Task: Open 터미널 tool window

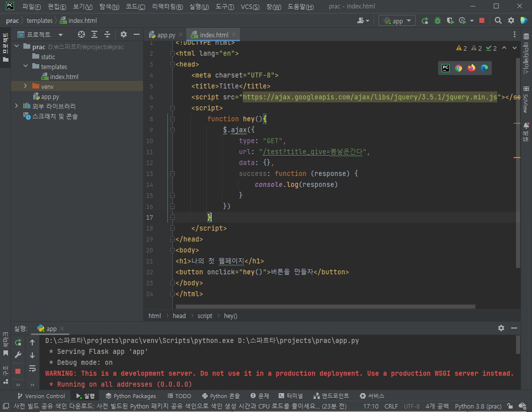Action: click(291, 396)
